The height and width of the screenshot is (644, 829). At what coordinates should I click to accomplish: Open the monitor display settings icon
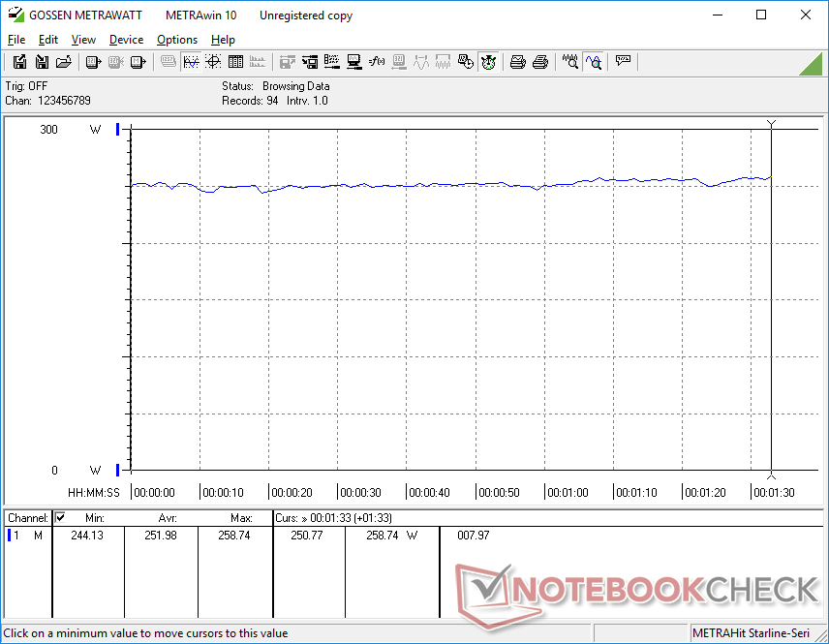click(x=354, y=62)
